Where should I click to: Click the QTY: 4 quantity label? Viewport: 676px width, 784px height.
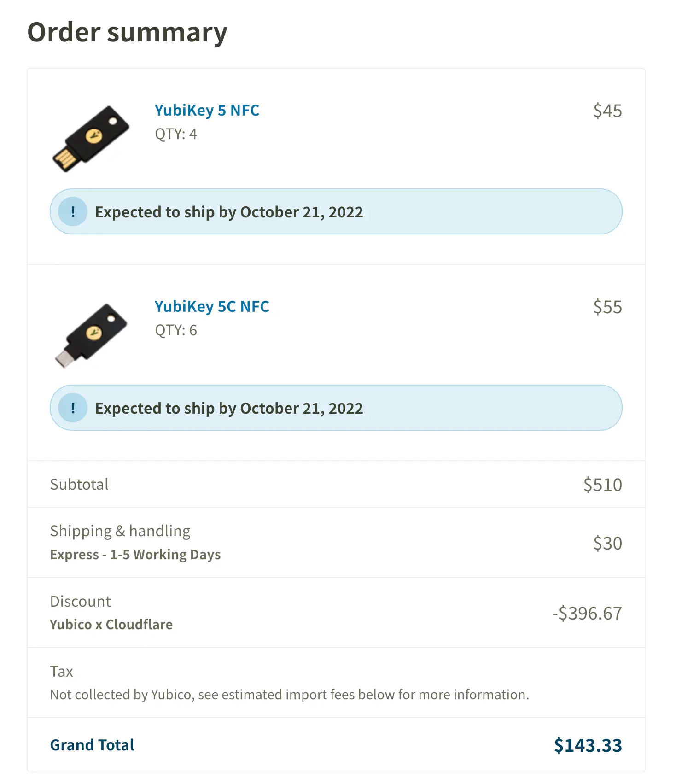click(x=175, y=134)
